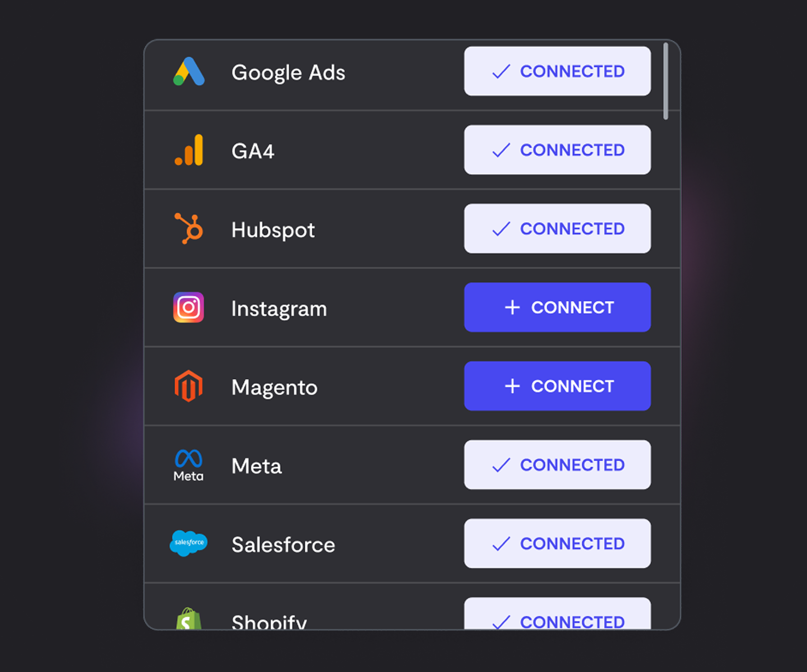Select the Instagram row label

279,309
